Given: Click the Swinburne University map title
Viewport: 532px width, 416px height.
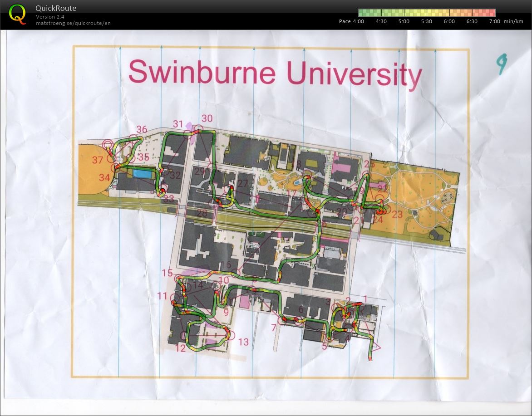Looking at the screenshot, I should coord(275,73).
